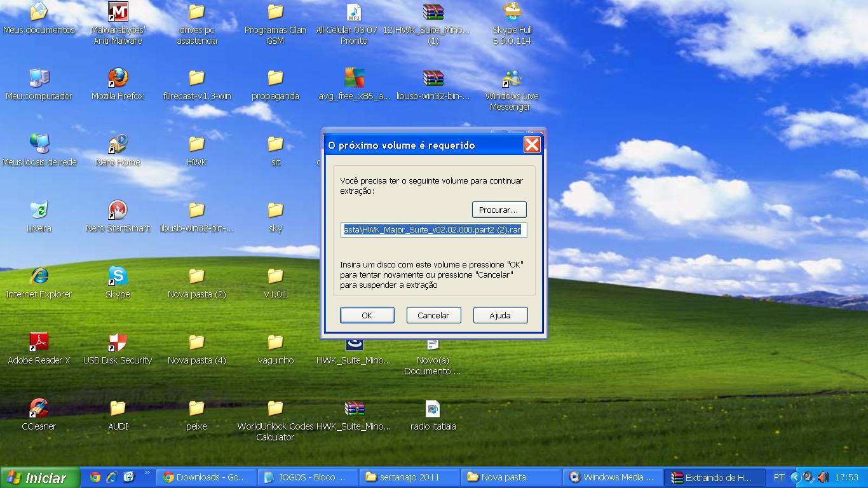This screenshot has width=868, height=488.
Task: Open the Meus documentos desktop icon
Action: point(39,18)
